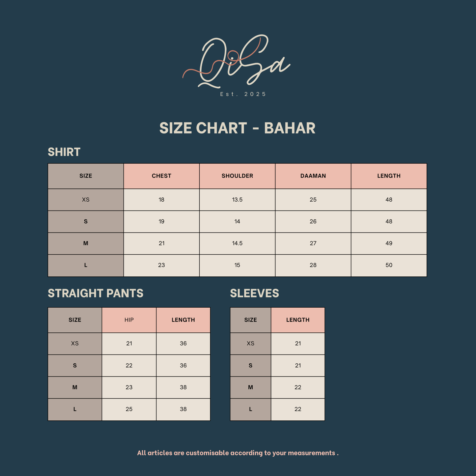Click the pants hip value 25
The width and height of the screenshot is (476, 476).
(x=129, y=409)
